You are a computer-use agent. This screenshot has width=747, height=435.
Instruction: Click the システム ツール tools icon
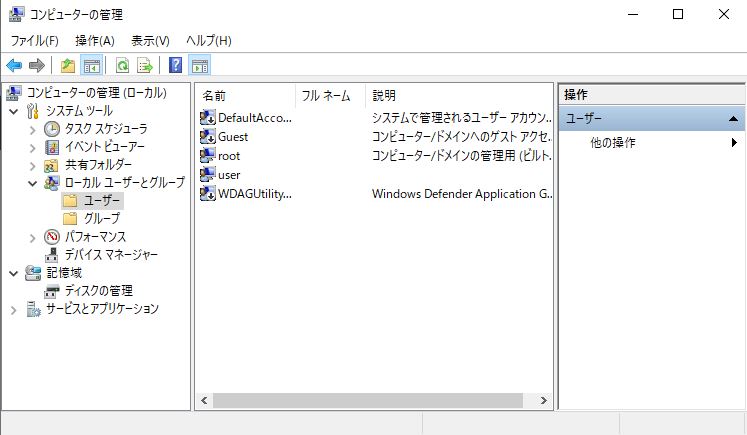click(33, 111)
